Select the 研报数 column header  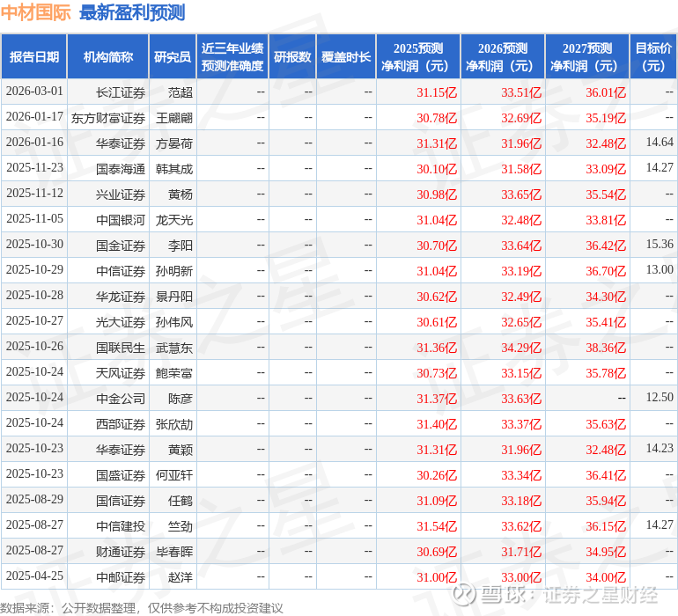click(x=292, y=57)
